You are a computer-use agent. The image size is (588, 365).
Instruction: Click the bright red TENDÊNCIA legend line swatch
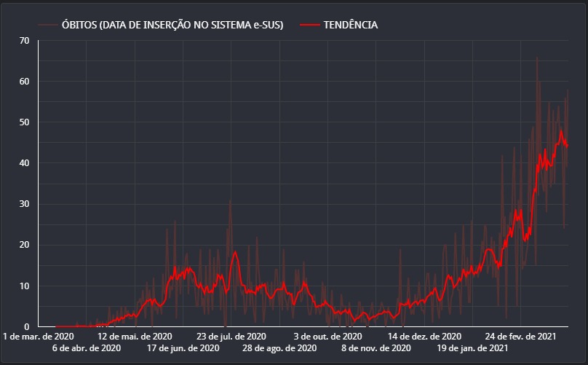pos(309,25)
